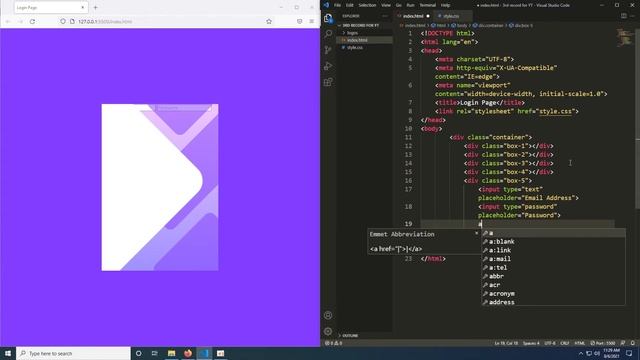640x360 pixels.
Task: Expand the login folder in Explorer
Action: tap(352, 33)
